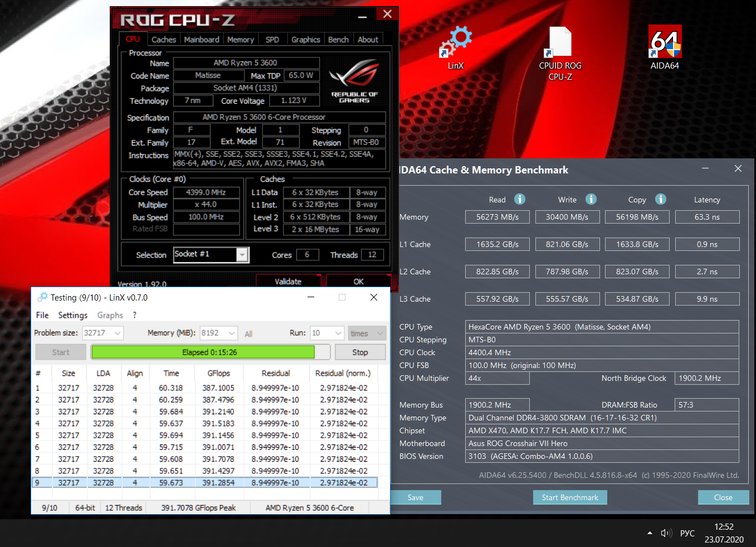This screenshot has width=756, height=547.
Task: Click the Start button in LinX
Action: tap(61, 352)
